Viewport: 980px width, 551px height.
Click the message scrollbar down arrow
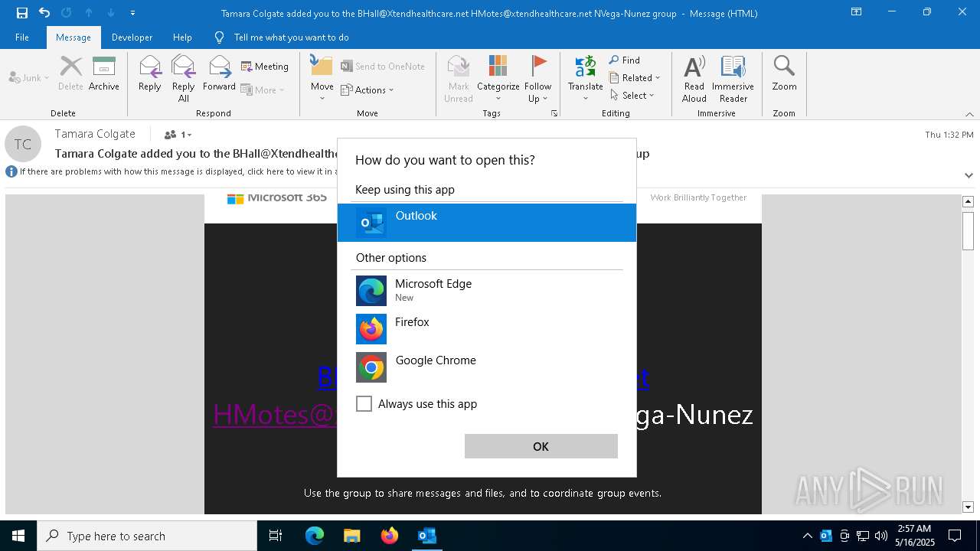(968, 507)
